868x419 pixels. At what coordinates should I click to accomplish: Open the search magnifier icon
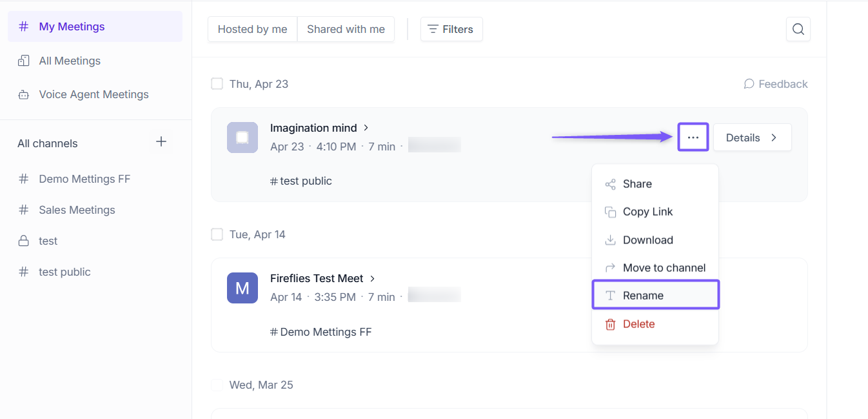(798, 29)
